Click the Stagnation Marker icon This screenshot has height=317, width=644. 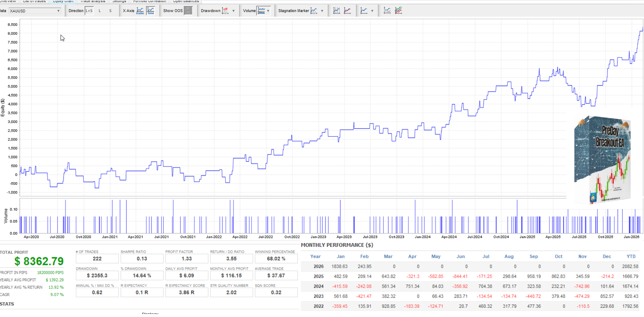(x=314, y=11)
